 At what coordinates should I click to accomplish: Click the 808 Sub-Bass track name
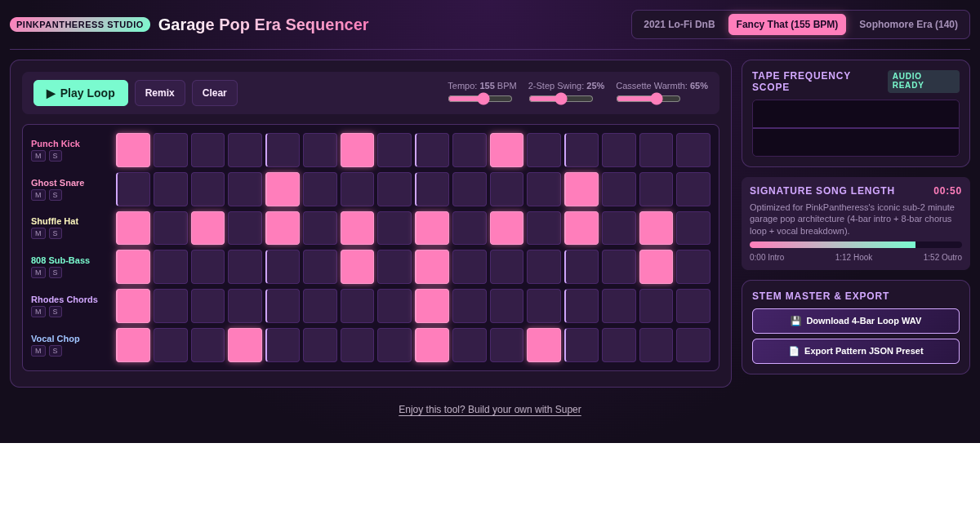60,260
